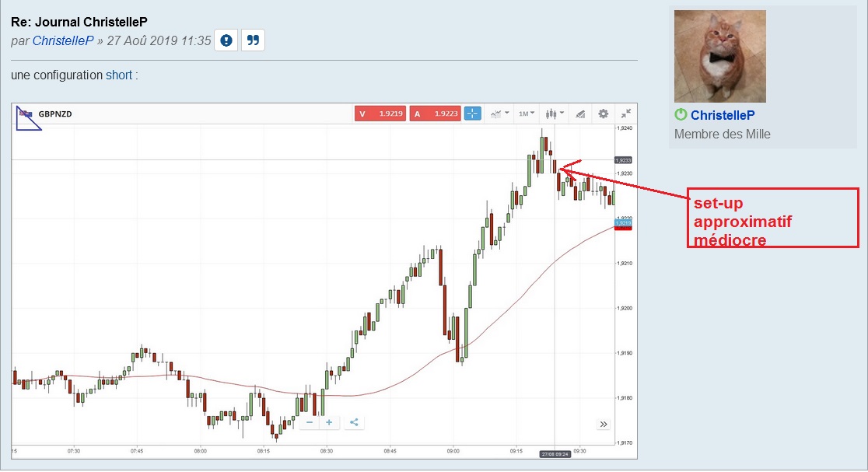Click the red buy A 1.9223 button
868x472 pixels.
(435, 114)
